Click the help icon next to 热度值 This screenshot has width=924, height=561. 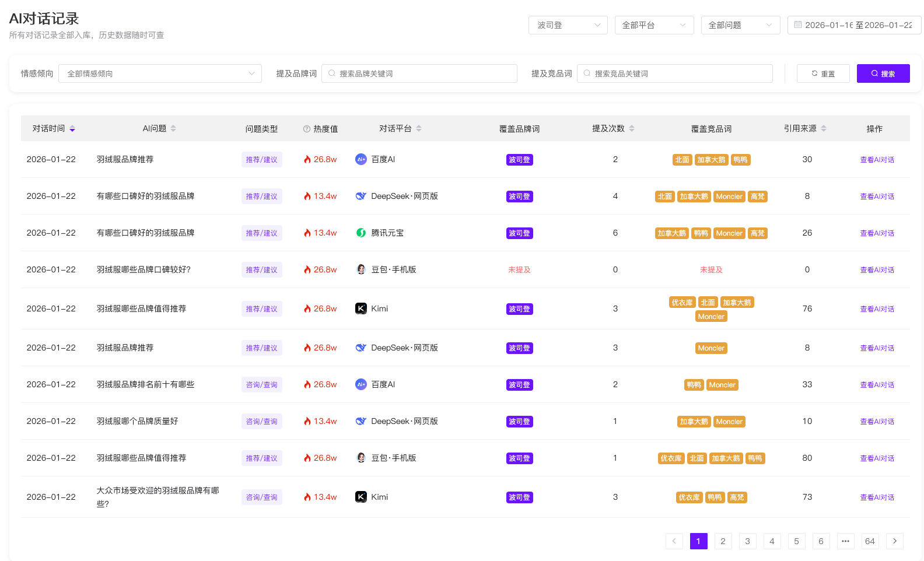point(307,129)
